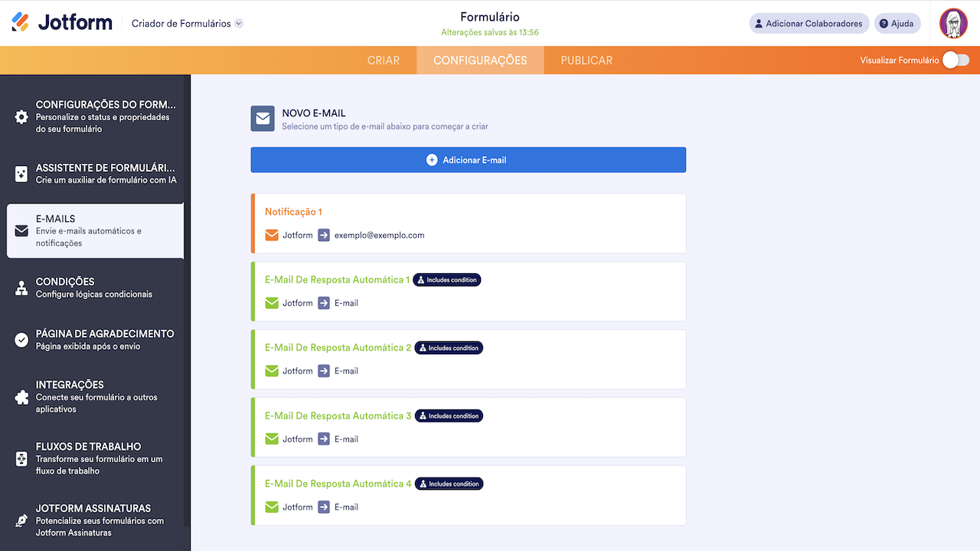Screen dimensions: 980x551
Task: Open the Ajuda help button
Action: pyautogui.click(x=897, y=24)
